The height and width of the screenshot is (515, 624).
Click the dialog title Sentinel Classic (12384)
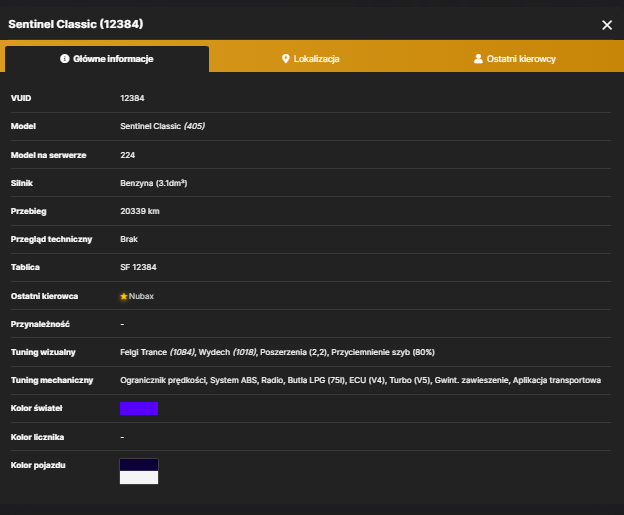(x=76, y=24)
